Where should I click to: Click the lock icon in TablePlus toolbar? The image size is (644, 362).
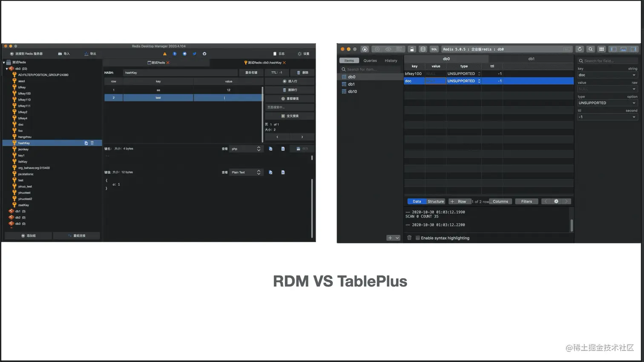click(412, 49)
